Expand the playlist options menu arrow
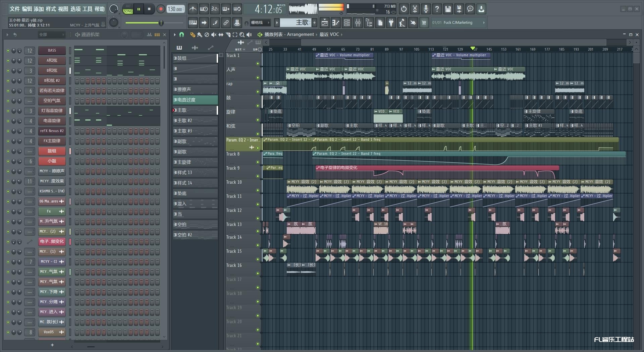Viewport: 644px width, 352px height. (174, 35)
